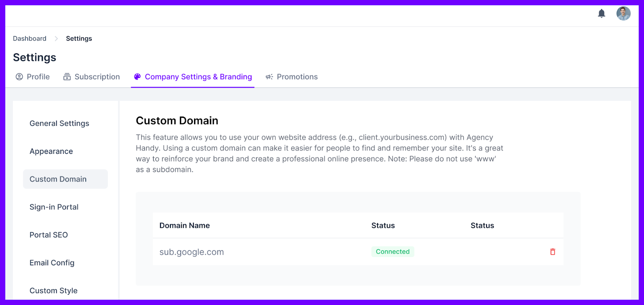The height and width of the screenshot is (305, 644).
Task: Click the Connected status badge
Action: [x=392, y=252]
